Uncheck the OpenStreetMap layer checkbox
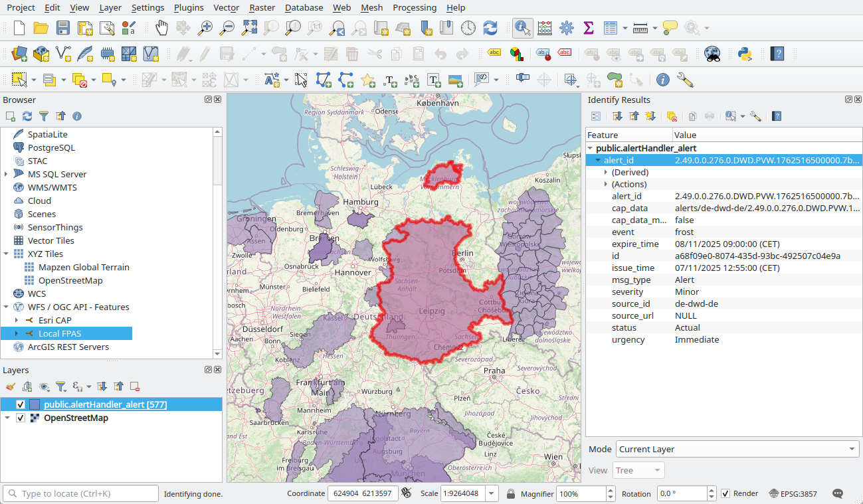Image resolution: width=863 pixels, height=504 pixels. (21, 418)
